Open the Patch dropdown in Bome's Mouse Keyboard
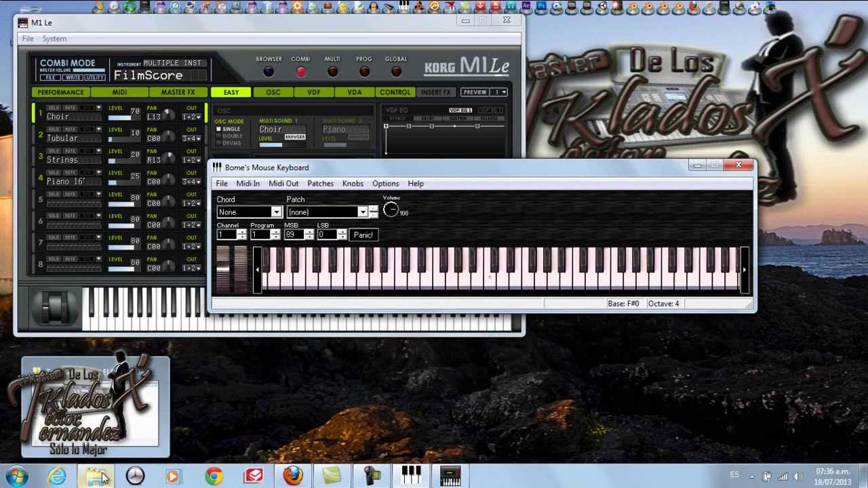Screen dimensions: 868x488 pyautogui.click(x=363, y=212)
